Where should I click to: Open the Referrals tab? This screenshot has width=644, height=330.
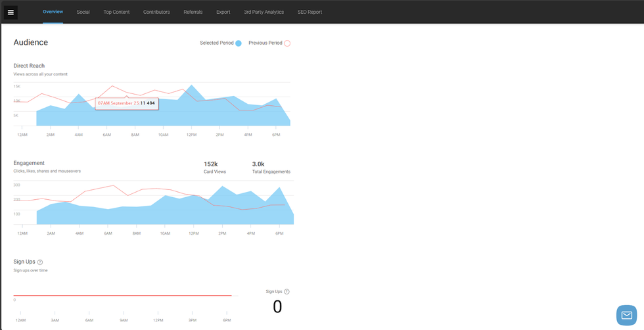pos(193,12)
